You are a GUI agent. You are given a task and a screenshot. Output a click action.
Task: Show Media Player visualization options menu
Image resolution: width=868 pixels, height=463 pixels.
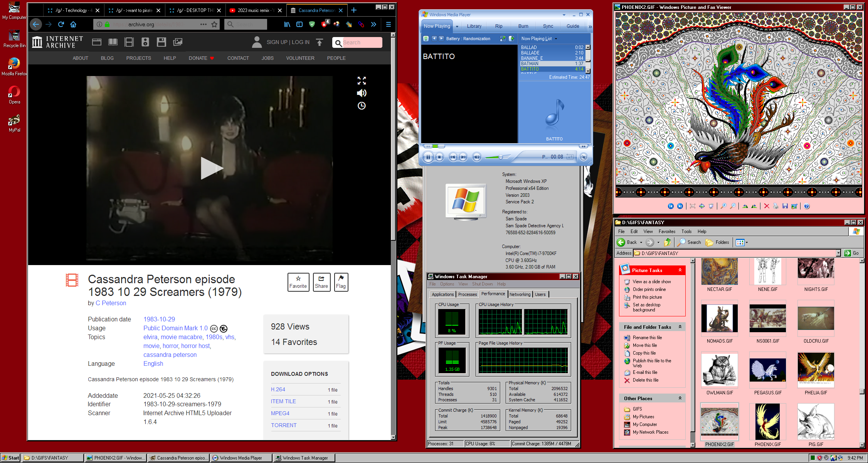[426, 39]
